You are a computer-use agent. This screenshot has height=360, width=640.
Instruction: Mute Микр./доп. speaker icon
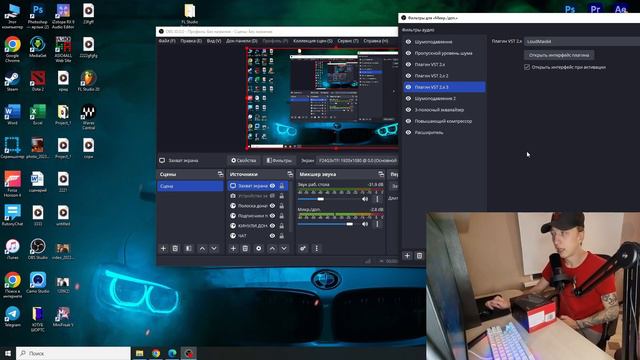(365, 224)
